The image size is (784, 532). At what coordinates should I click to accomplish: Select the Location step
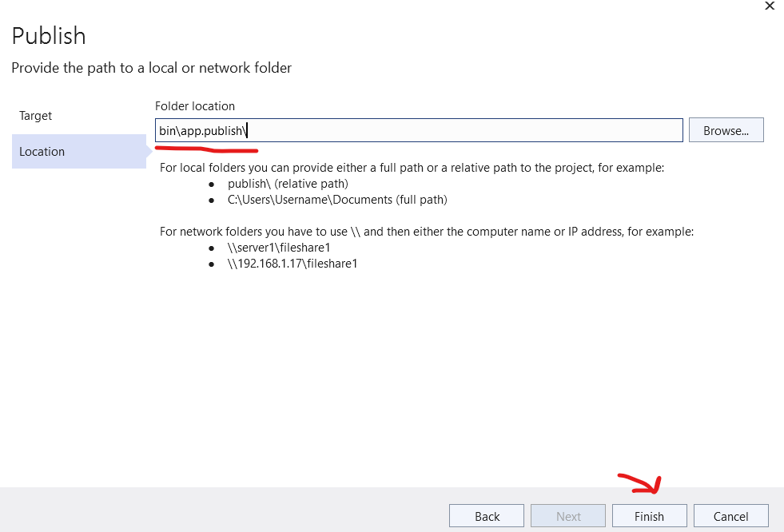click(42, 152)
